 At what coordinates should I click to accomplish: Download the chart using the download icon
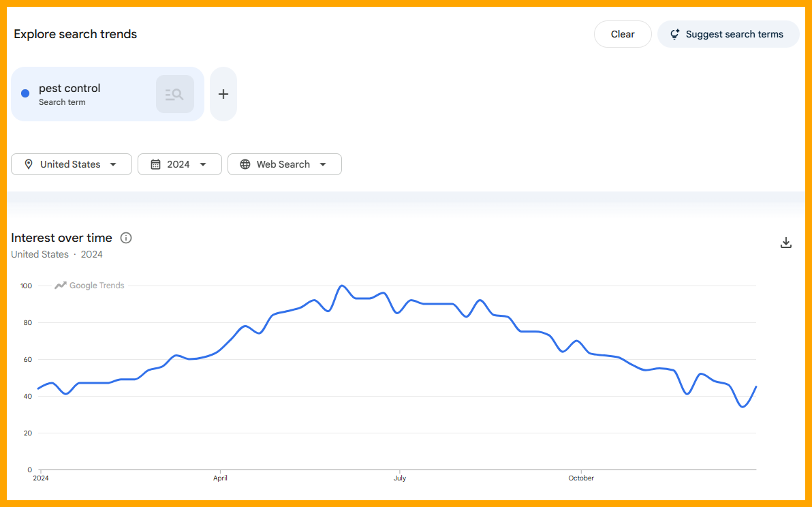786,243
